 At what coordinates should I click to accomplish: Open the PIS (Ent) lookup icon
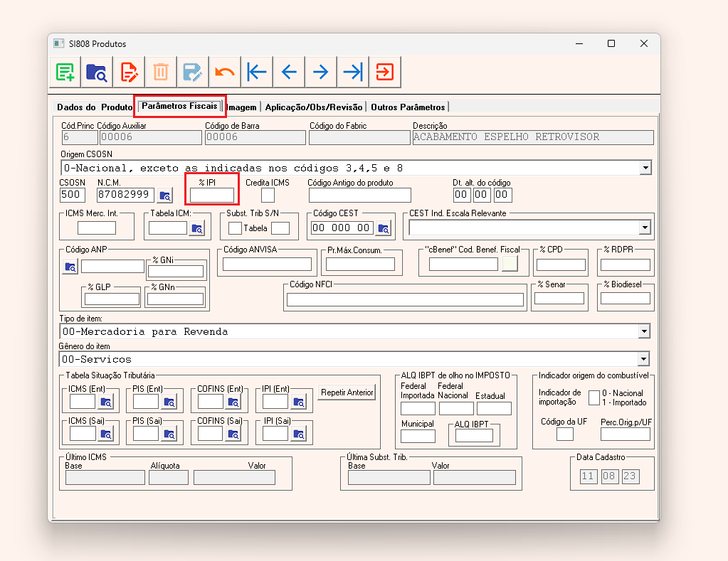tap(169, 402)
